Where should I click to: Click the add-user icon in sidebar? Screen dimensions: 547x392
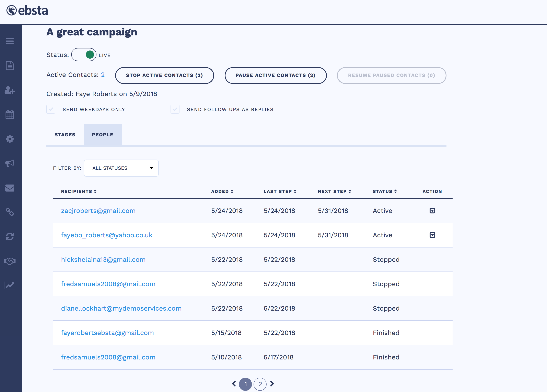(x=10, y=90)
